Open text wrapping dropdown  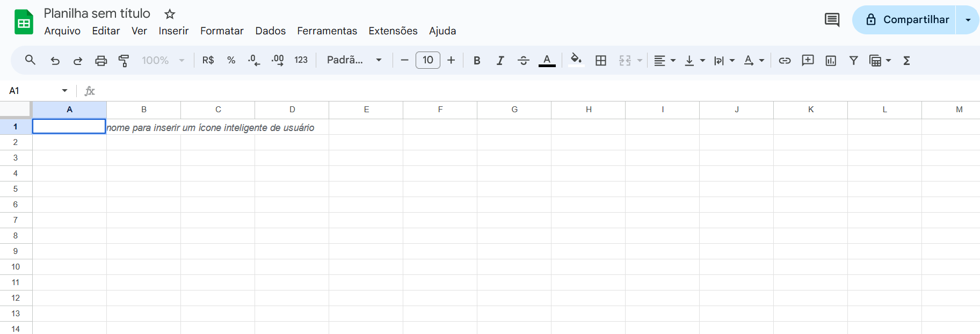tap(724, 61)
